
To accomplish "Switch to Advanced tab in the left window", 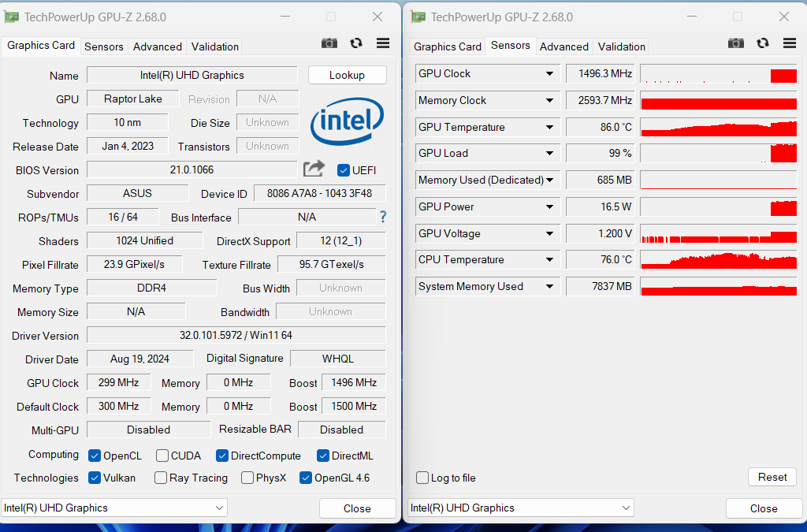I will pyautogui.click(x=158, y=47).
